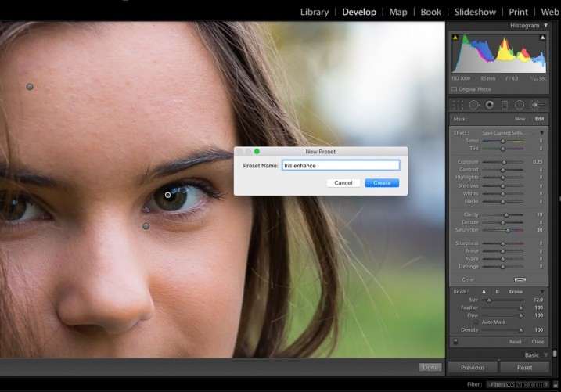Image resolution: width=561 pixels, height=392 pixels.
Task: Click the Exposure value 0.25
Action: click(x=538, y=162)
